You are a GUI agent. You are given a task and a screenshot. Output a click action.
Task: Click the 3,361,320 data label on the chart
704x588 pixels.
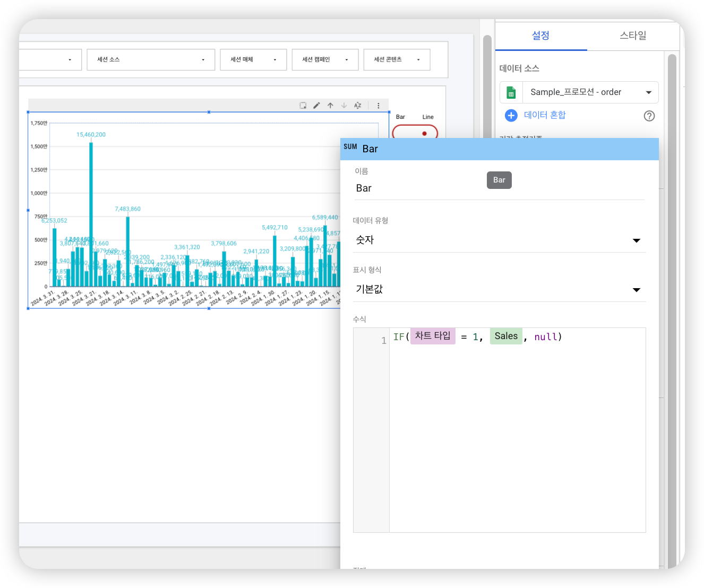click(187, 247)
